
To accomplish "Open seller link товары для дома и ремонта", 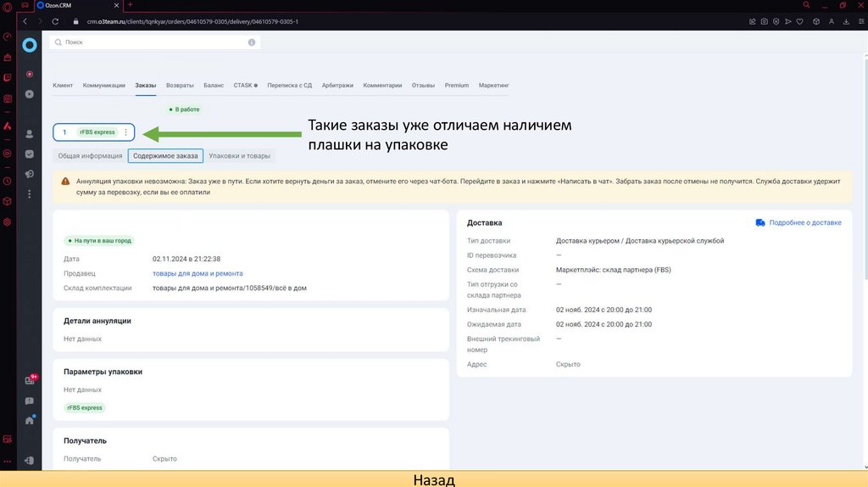I will (198, 273).
